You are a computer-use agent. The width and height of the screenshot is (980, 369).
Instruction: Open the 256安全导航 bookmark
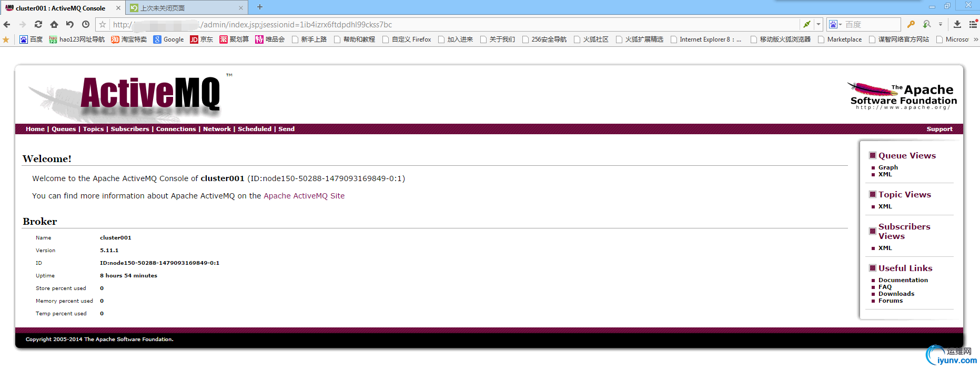(x=544, y=39)
